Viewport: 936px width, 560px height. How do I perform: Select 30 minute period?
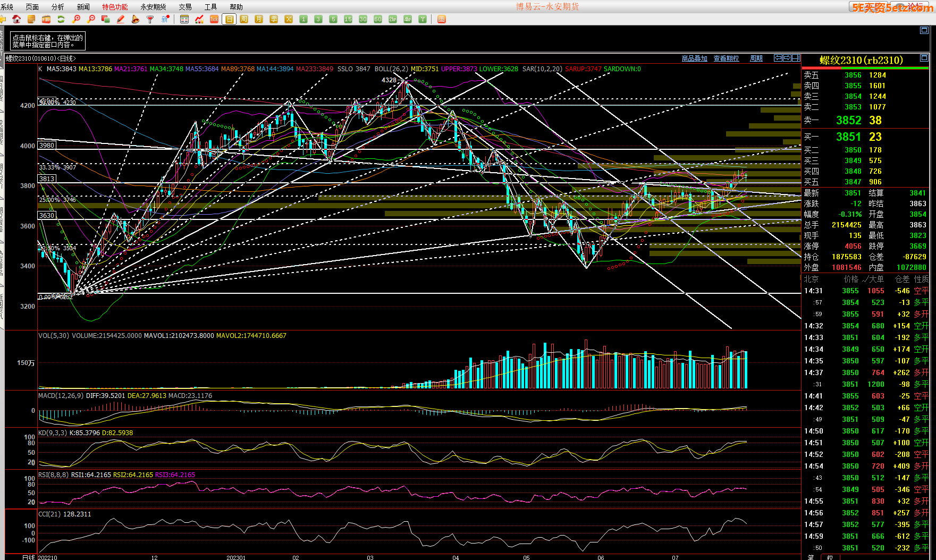(x=363, y=19)
